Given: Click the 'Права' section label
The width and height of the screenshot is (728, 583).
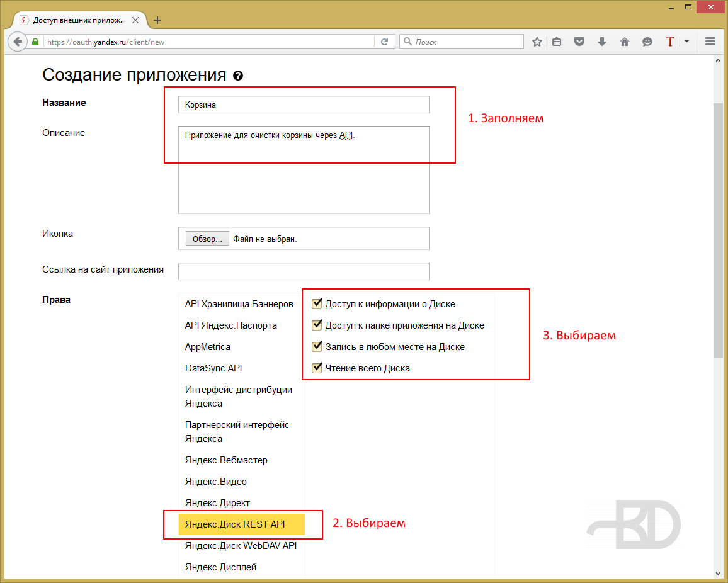Looking at the screenshot, I should [x=56, y=300].
